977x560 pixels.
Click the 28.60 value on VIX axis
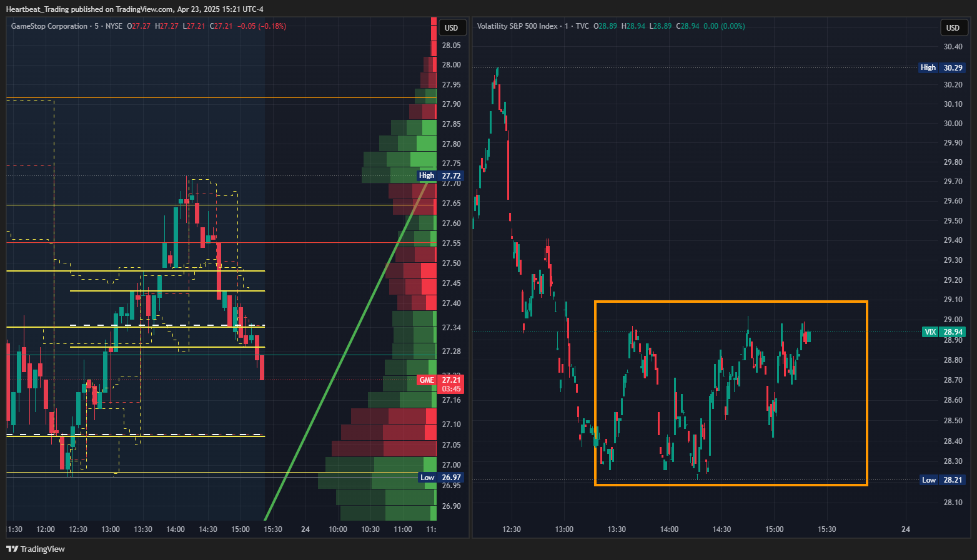tap(953, 400)
